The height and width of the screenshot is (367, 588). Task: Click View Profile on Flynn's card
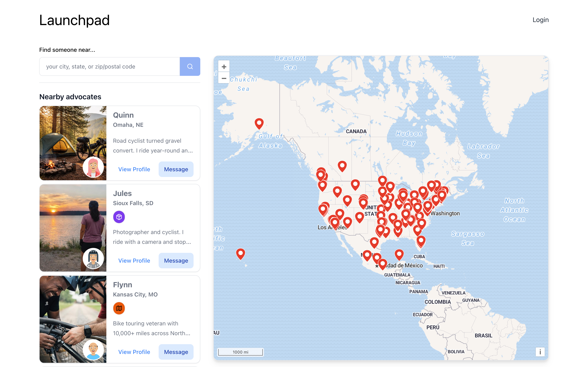pos(134,352)
